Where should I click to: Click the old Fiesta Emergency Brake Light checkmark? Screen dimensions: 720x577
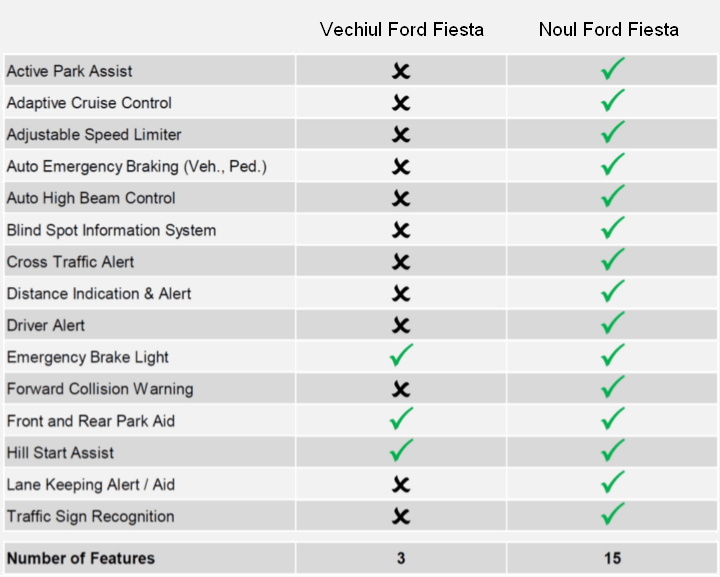(401, 356)
